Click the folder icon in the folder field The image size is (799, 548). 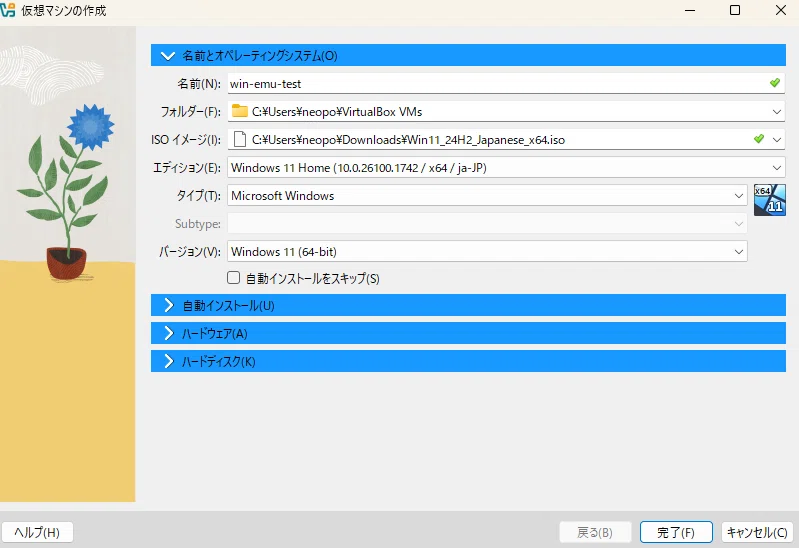pyautogui.click(x=239, y=111)
